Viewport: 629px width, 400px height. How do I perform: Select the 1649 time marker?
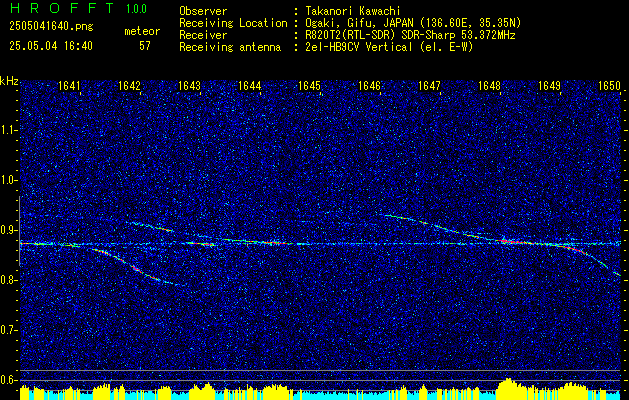[x=549, y=86]
